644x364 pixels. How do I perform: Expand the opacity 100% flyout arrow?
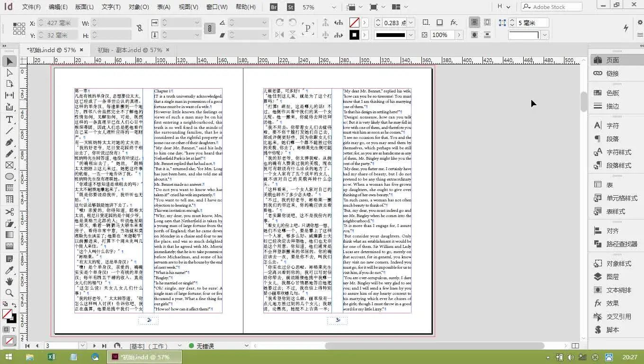point(459,35)
